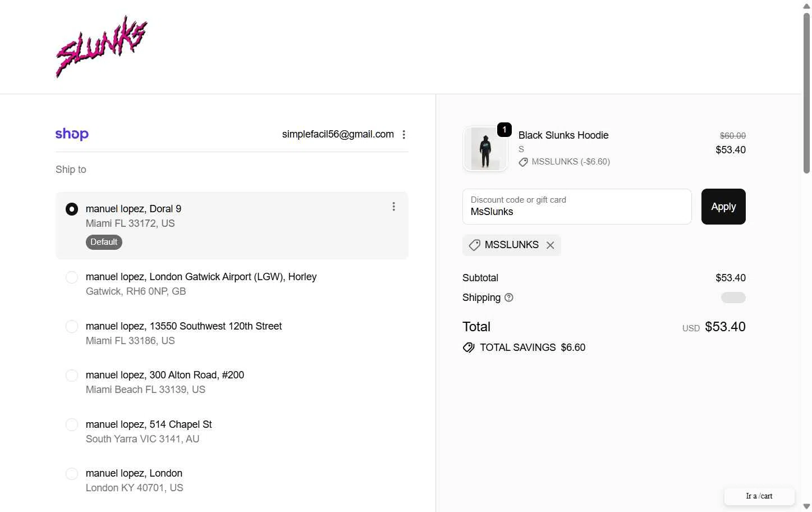Screen dimensions: 812x512
Task: Click the Total Savings tag icon
Action: 469,348
